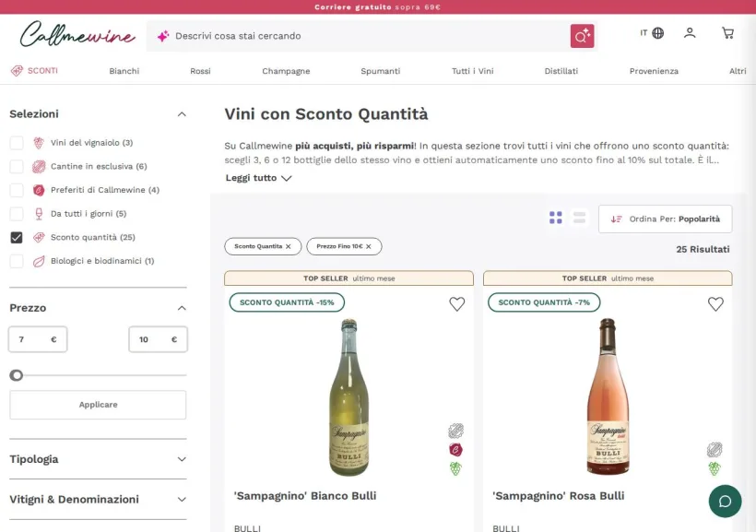This screenshot has width=756, height=532.
Task: Open the Distillati menu
Action: (561, 71)
